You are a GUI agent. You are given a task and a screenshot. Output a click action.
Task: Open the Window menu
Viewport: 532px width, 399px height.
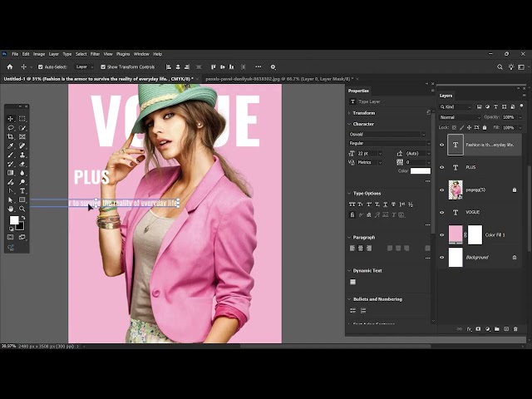tap(141, 54)
